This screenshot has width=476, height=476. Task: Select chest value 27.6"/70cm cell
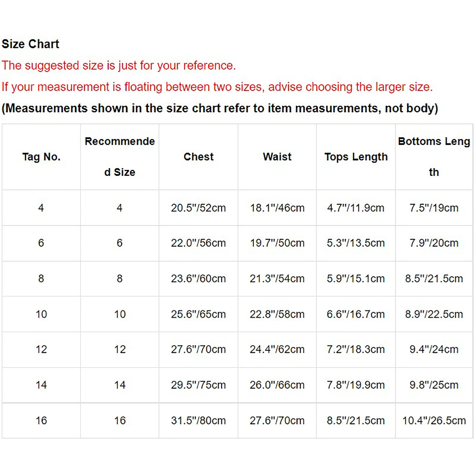tap(198, 349)
